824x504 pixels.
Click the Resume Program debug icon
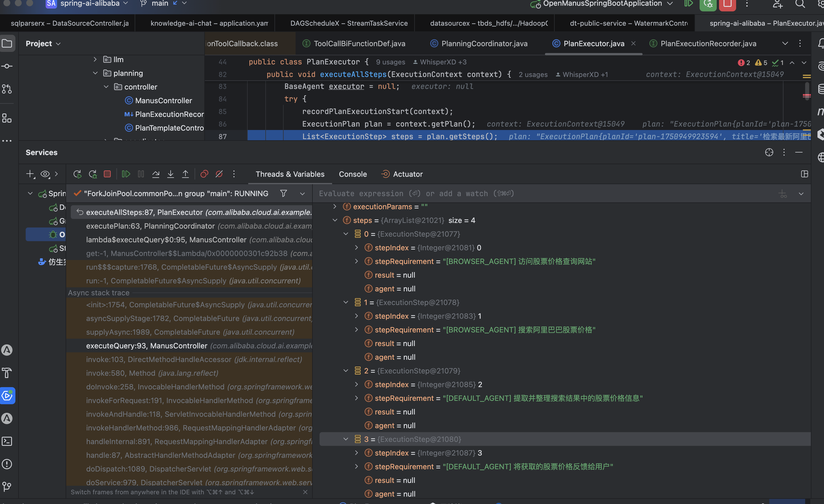tap(126, 174)
